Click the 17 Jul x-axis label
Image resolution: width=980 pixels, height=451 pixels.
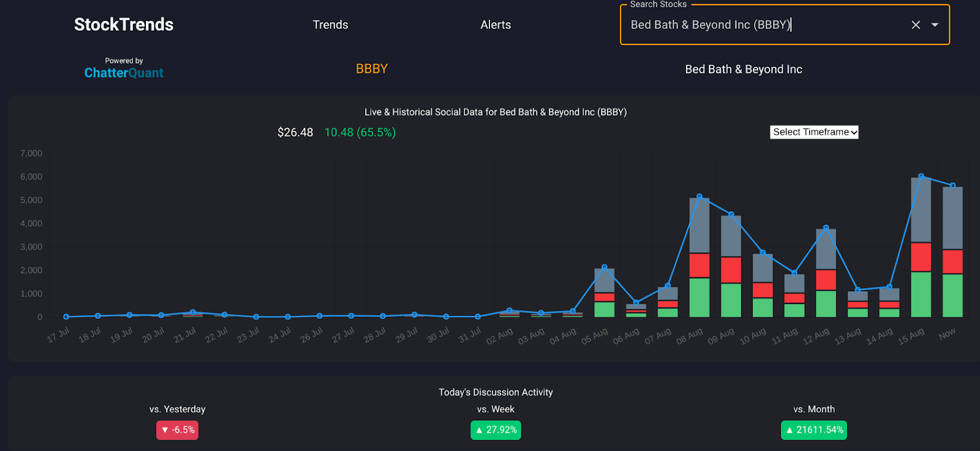click(59, 335)
